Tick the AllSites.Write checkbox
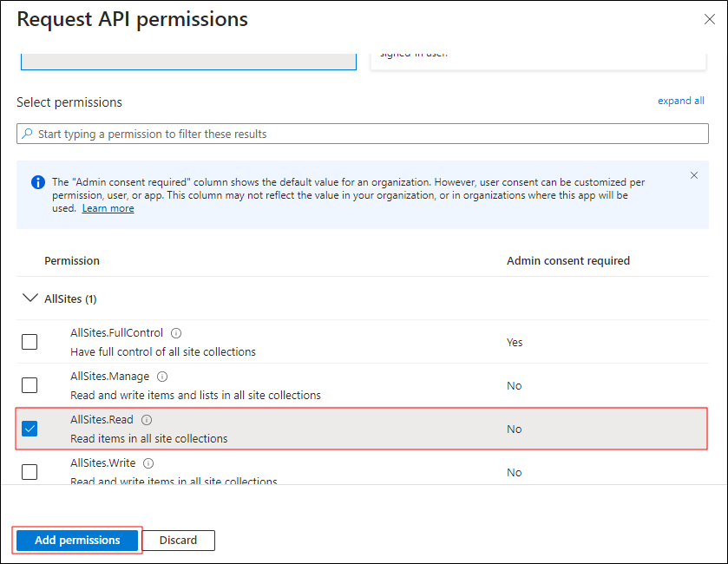Viewport: 728px width, 564px height. pyautogui.click(x=30, y=472)
